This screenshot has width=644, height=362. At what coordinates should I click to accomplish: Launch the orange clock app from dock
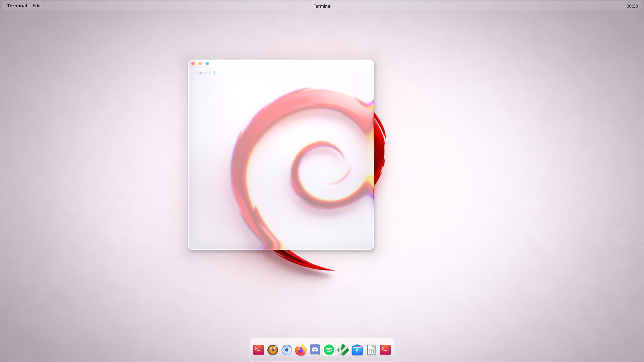click(x=272, y=350)
